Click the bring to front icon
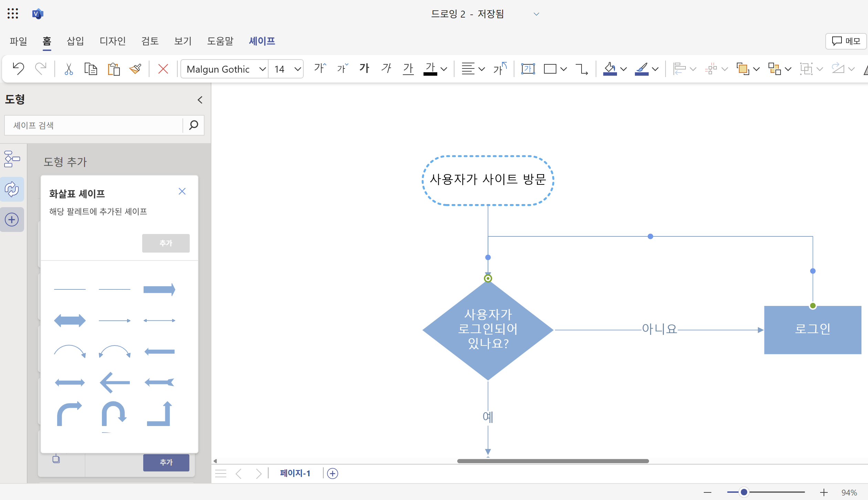 pyautogui.click(x=743, y=68)
